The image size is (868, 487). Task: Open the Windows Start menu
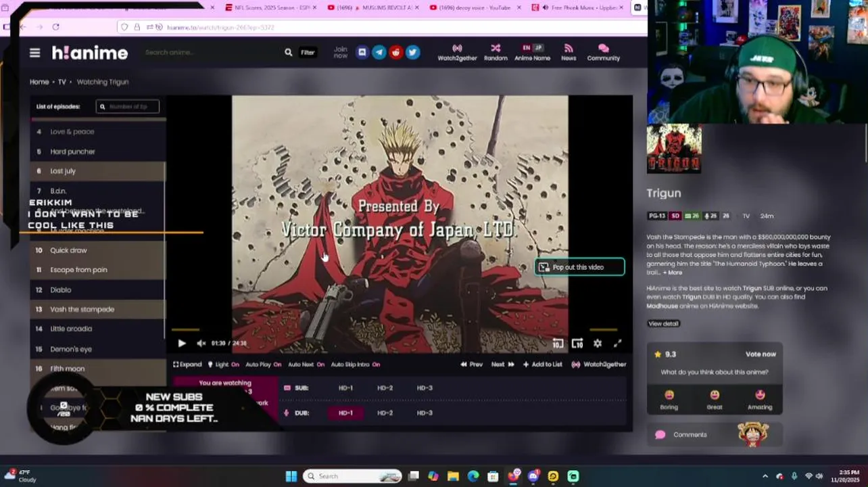tap(291, 476)
